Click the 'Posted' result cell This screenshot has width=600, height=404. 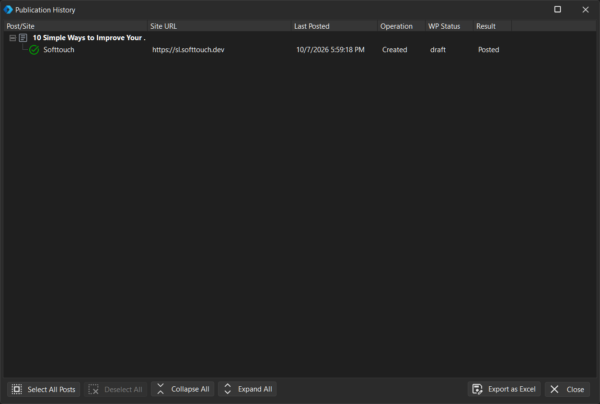pos(488,50)
